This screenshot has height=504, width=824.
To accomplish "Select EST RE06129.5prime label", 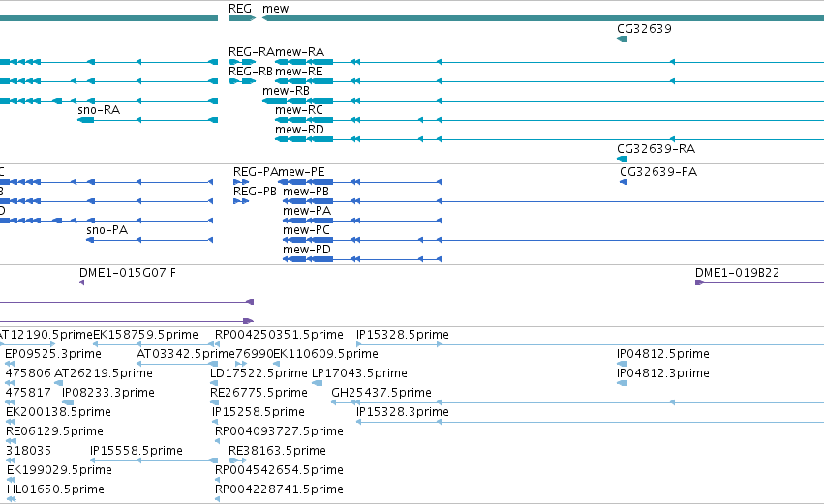I will pos(54,431).
